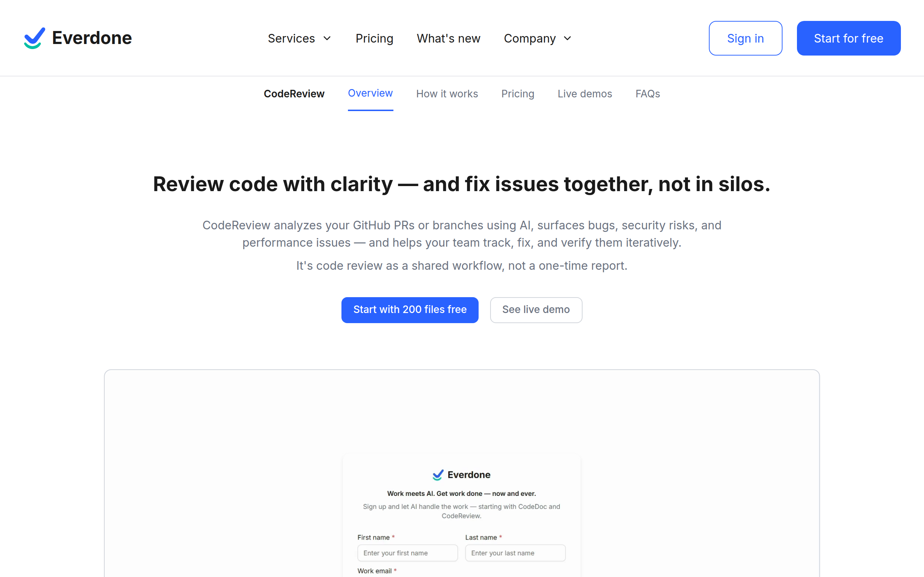Viewport: 924px width, 577px height.
Task: Go to Pricing in the top navigation
Action: point(374,39)
